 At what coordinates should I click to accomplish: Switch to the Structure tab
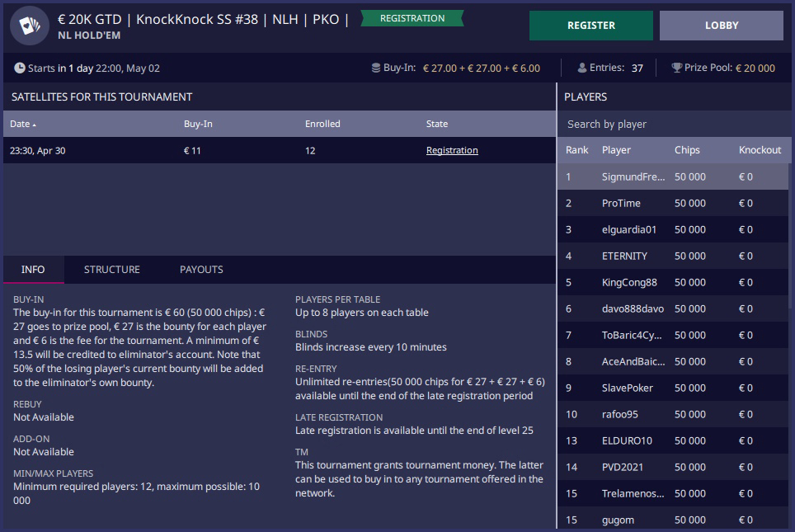pyautogui.click(x=111, y=270)
